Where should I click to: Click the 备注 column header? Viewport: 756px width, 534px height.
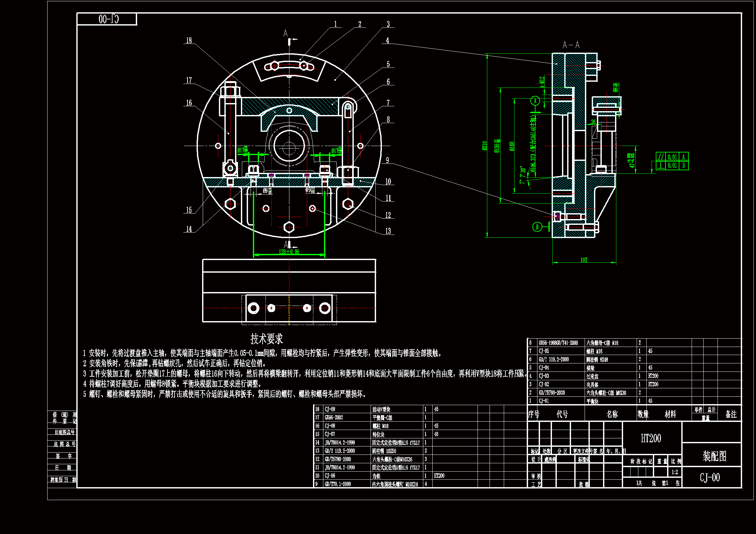tap(731, 414)
